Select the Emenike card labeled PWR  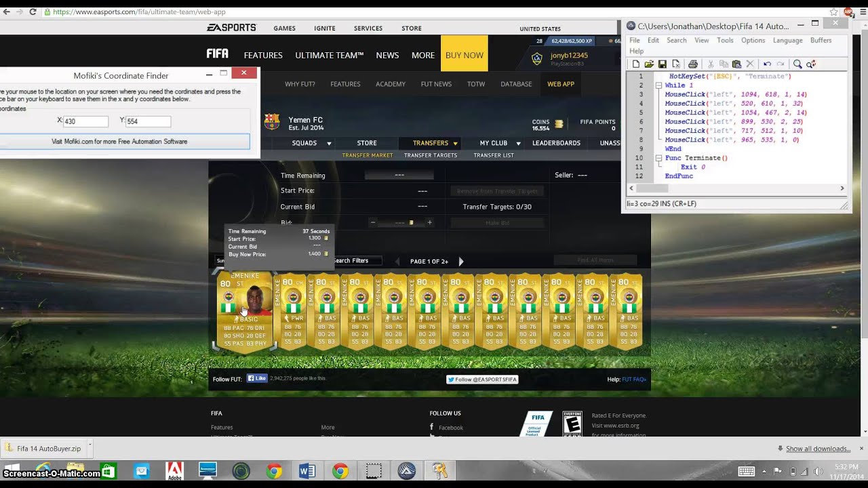[292, 311]
